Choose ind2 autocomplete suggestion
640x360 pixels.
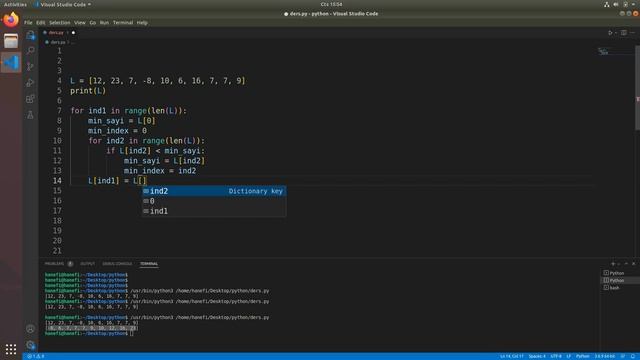214,191
